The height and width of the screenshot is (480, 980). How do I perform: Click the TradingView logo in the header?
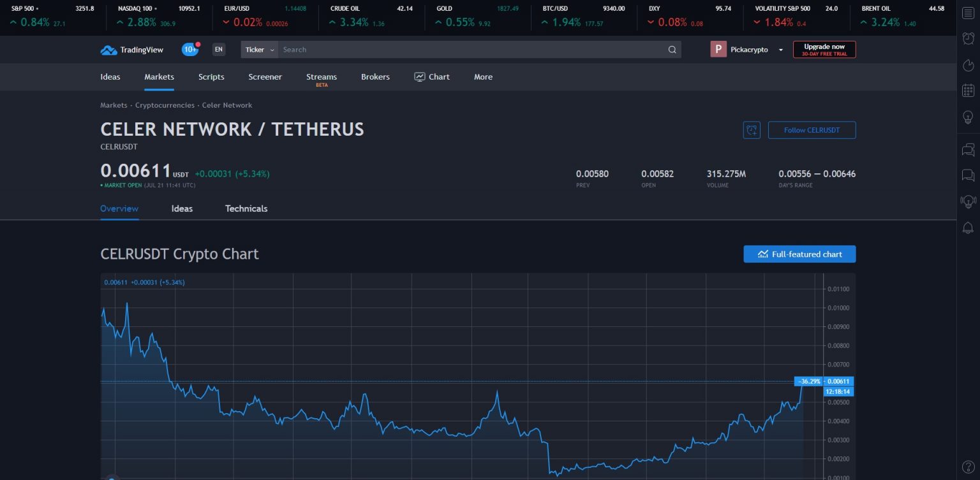point(131,49)
